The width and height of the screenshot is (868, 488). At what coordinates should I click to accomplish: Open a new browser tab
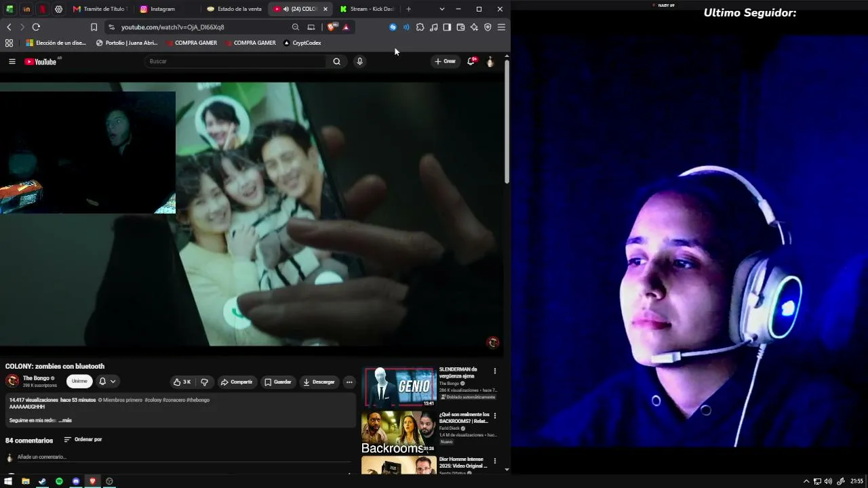click(408, 9)
